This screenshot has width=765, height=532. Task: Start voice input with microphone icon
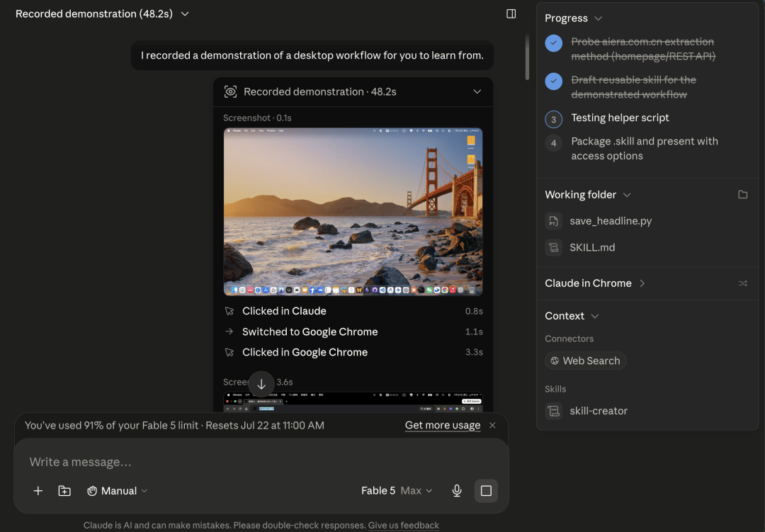457,490
